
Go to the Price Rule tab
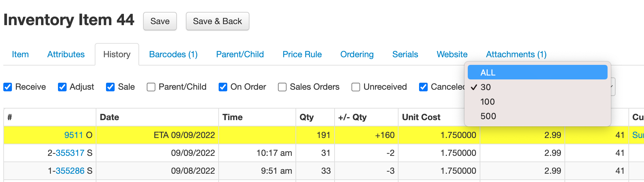[302, 54]
